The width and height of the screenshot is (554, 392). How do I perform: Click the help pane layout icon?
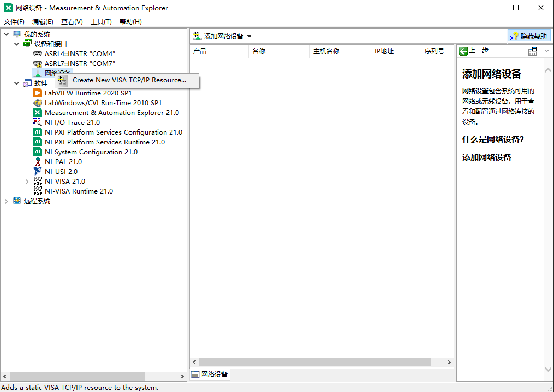tap(533, 51)
